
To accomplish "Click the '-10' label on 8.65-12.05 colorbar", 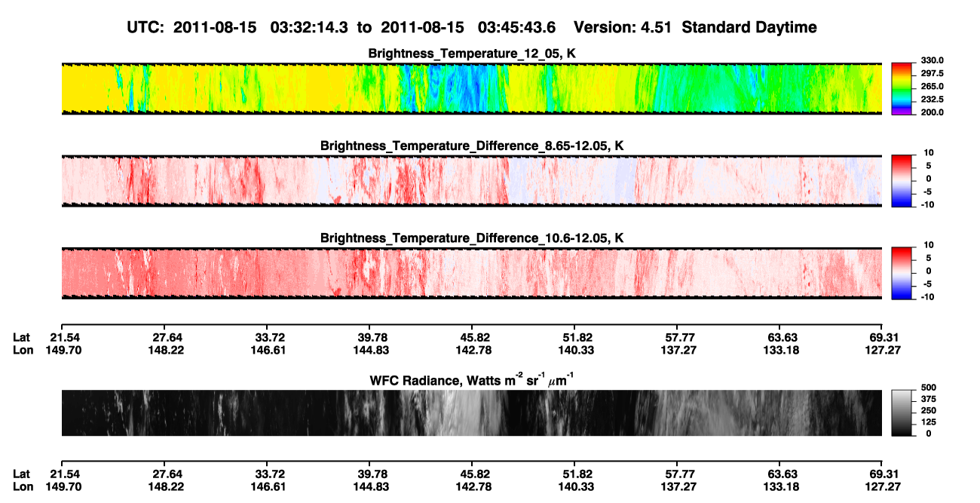I will click(x=927, y=204).
